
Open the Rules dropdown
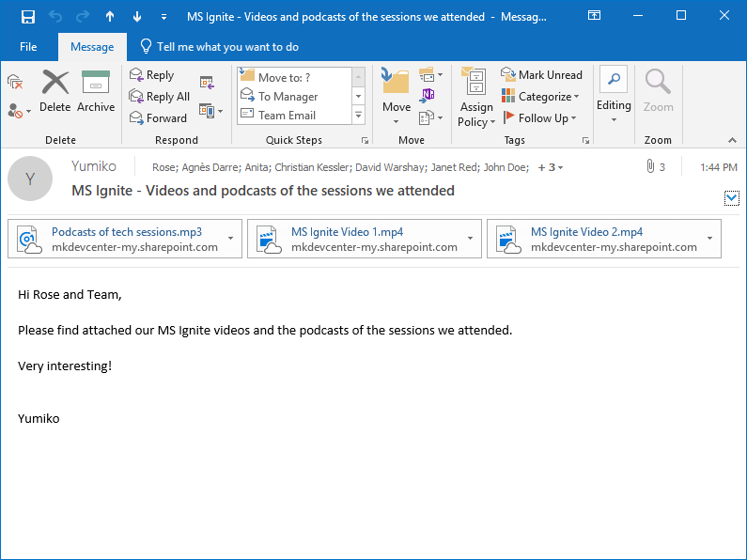430,75
